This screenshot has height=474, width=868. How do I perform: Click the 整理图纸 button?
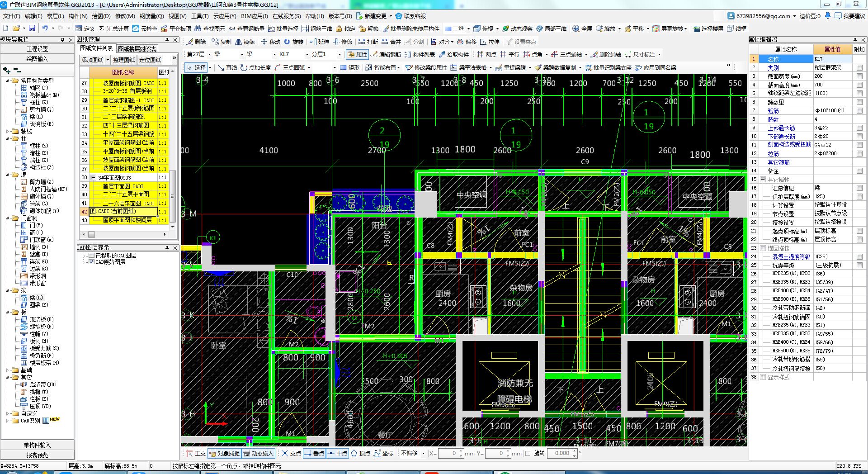pyautogui.click(x=124, y=60)
